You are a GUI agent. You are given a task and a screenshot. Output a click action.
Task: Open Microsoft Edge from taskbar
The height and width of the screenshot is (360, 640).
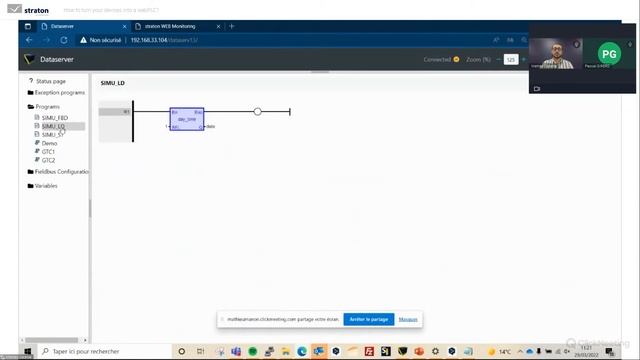[302, 351]
